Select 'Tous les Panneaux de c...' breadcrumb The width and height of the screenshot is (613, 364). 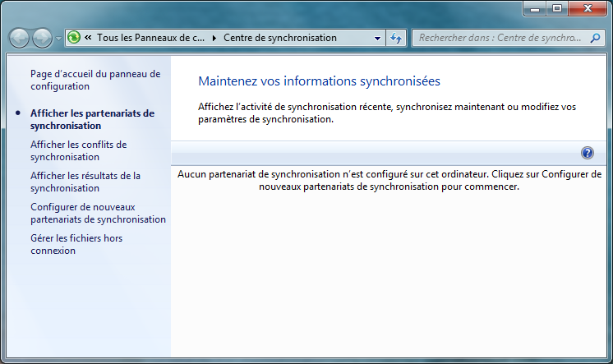click(x=150, y=38)
